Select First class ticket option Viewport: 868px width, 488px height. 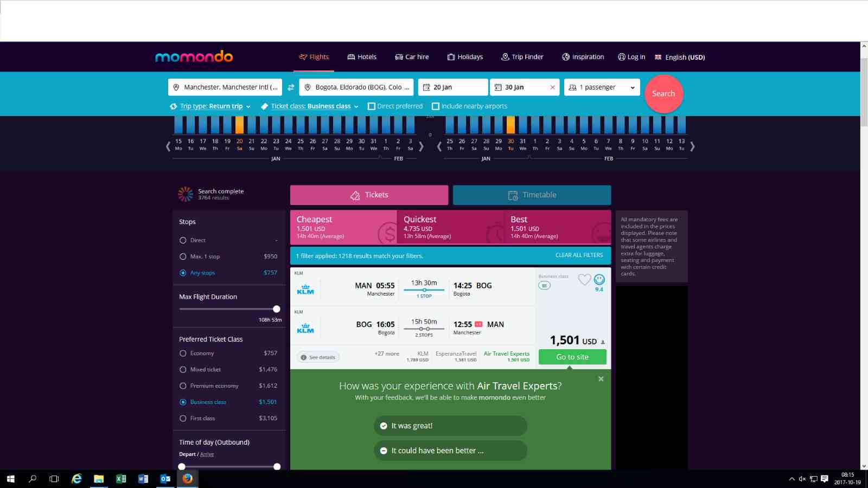(x=183, y=418)
